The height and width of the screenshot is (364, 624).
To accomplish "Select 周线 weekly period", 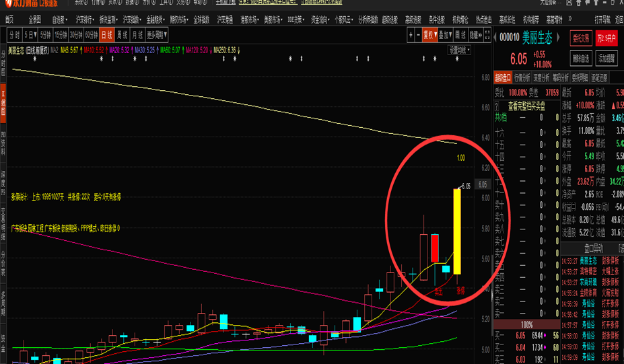I will coord(122,36).
